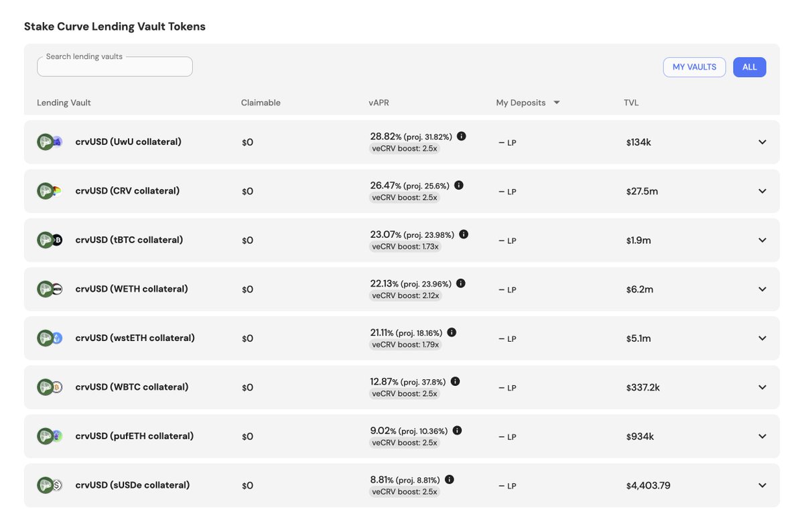Click the $27.5m TVL value
Viewport: 804px width, 532px height.
coord(642,191)
